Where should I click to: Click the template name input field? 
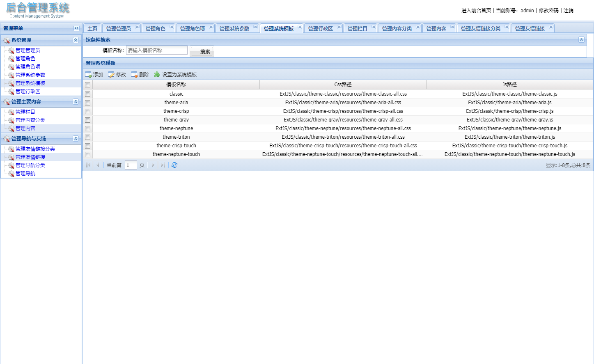(x=156, y=50)
